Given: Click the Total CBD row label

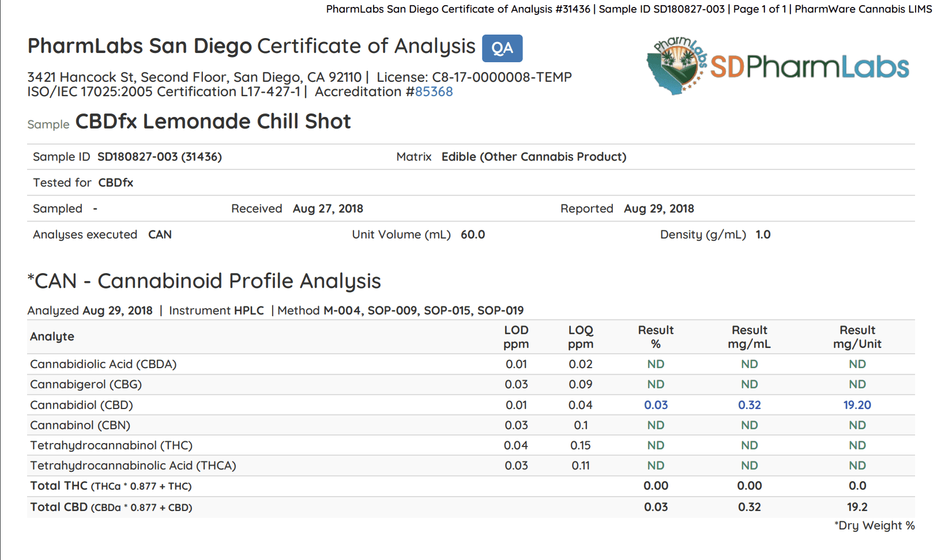Looking at the screenshot, I should pos(111,507).
